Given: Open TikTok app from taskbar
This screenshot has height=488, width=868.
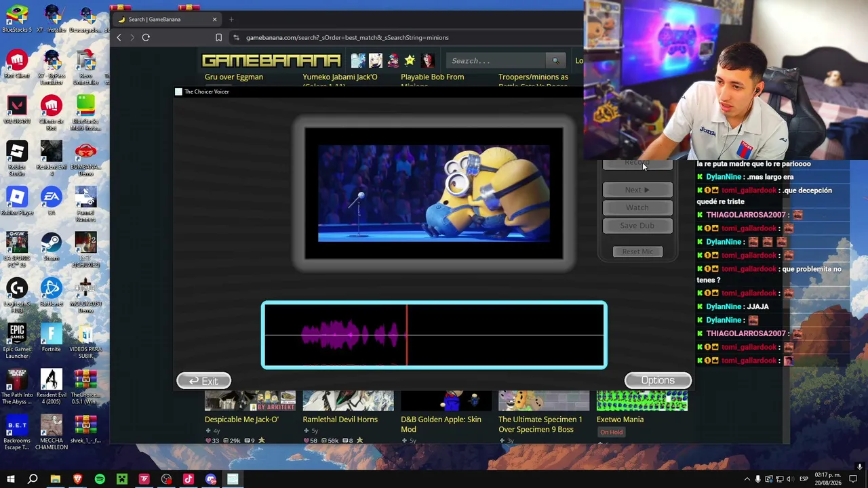Looking at the screenshot, I should pyautogui.click(x=189, y=479).
